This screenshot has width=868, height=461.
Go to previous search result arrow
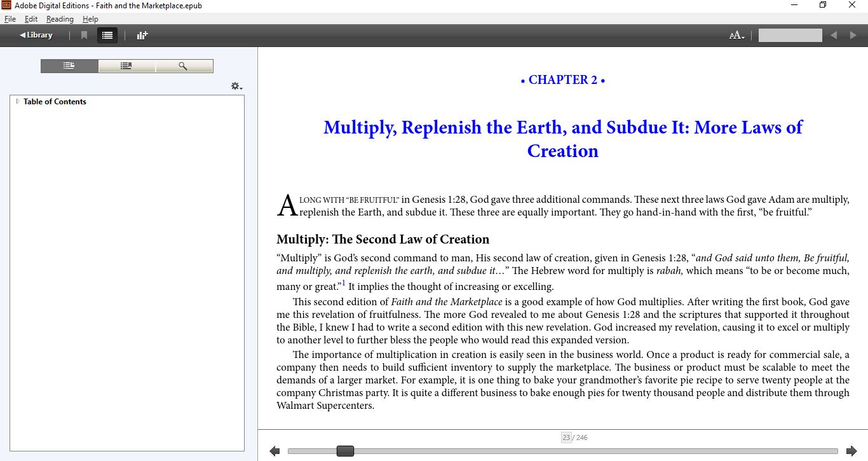click(834, 36)
